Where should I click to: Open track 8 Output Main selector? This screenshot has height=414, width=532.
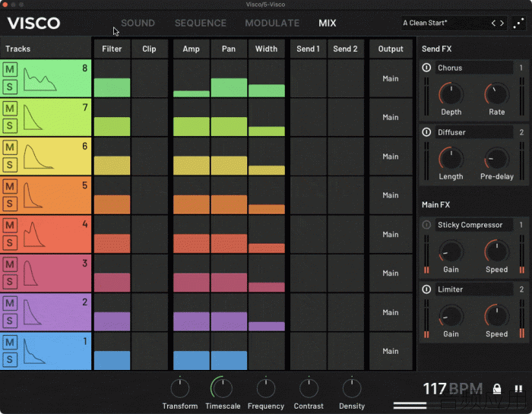tap(391, 78)
